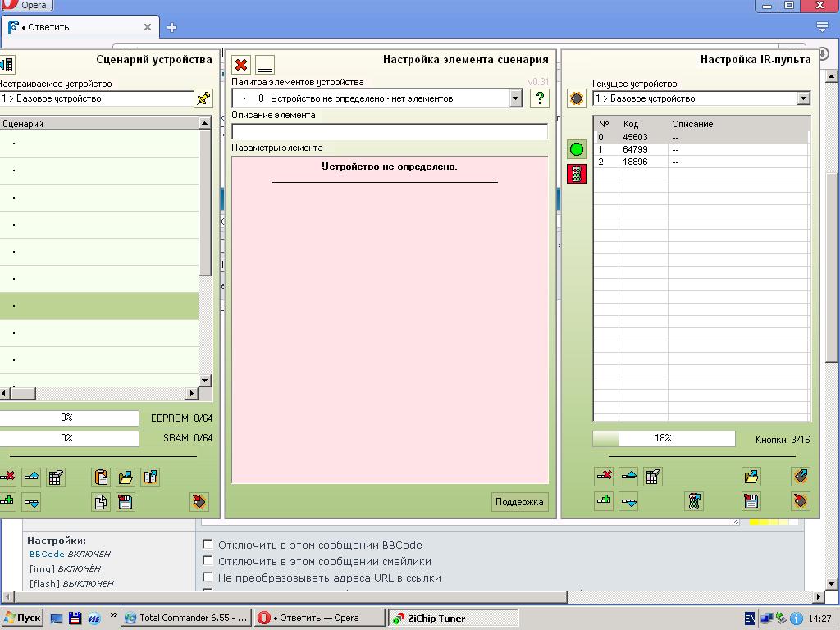The image size is (840, 630).
Task: Check 'Не преобразовывать адреса URL в ссылки'
Action: [208, 577]
